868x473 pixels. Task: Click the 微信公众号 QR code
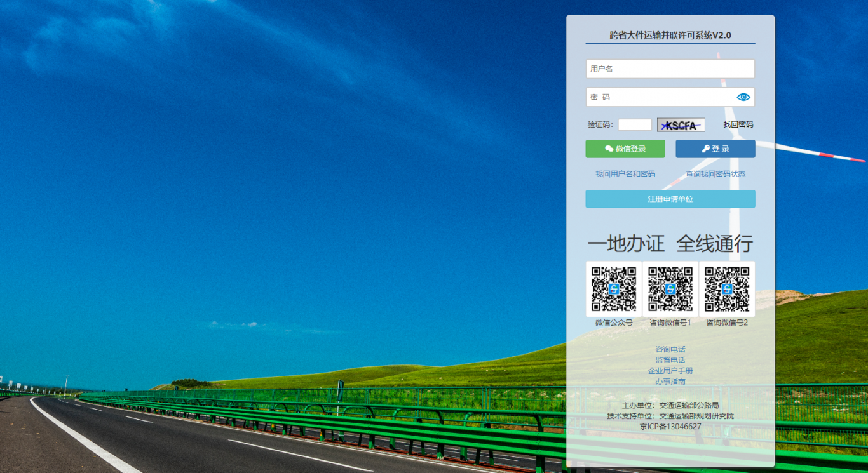614,289
